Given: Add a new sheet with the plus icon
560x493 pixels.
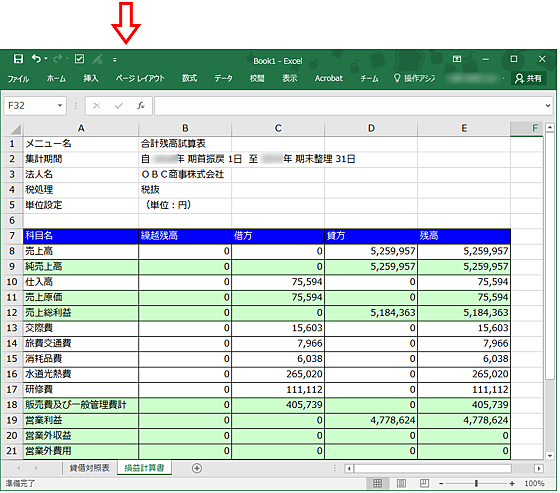Looking at the screenshot, I should pos(197,468).
